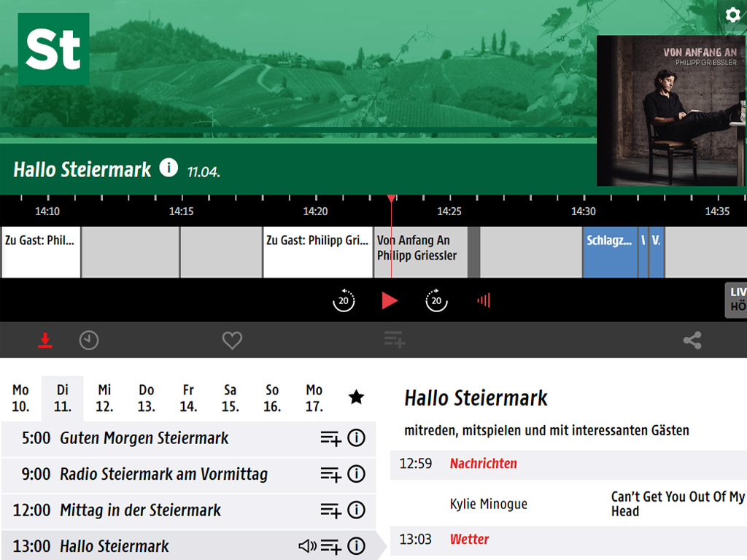Show info for Guten Morgen Steiermark
The width and height of the screenshot is (747, 560).
click(356, 437)
